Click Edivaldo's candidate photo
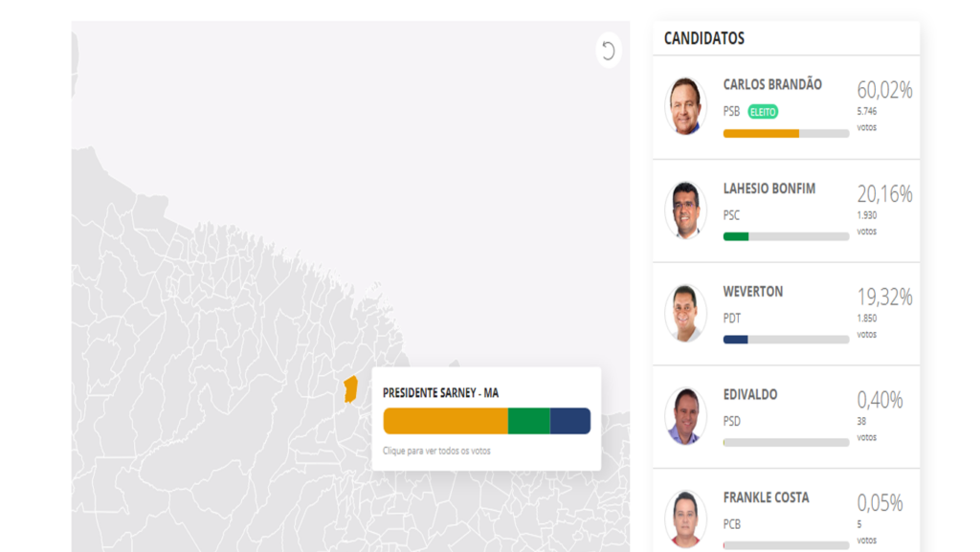The width and height of the screenshot is (980, 552). [685, 416]
